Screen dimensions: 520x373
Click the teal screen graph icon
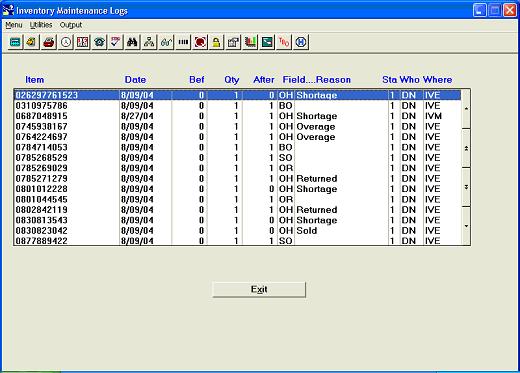click(x=267, y=42)
